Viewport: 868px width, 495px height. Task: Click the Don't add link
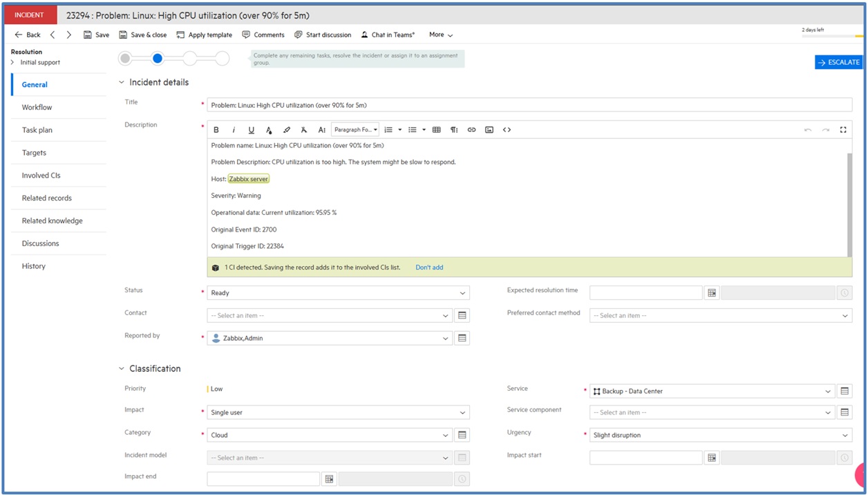click(x=429, y=268)
